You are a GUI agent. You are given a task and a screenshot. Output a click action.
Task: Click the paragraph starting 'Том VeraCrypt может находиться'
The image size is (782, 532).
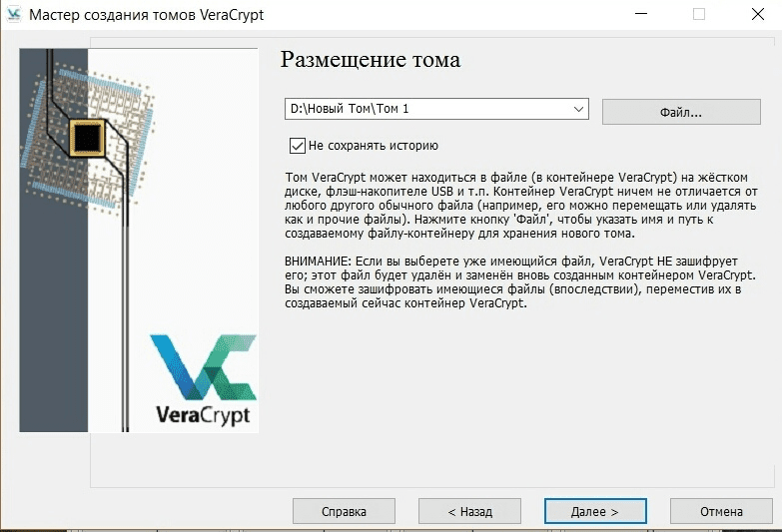[x=521, y=206]
